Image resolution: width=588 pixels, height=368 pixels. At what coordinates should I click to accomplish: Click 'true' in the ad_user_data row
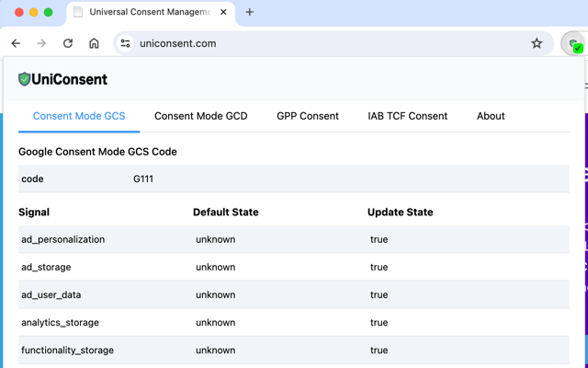pyautogui.click(x=379, y=294)
